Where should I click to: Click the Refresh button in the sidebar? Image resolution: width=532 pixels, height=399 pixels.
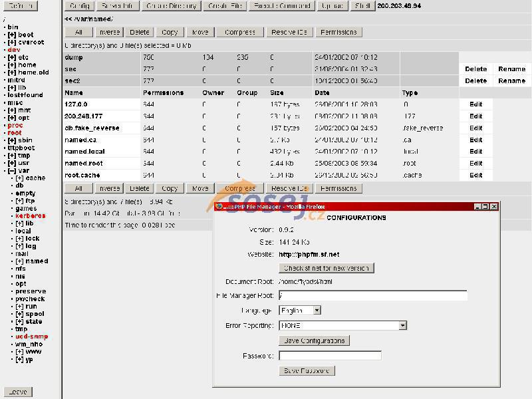point(21,5)
